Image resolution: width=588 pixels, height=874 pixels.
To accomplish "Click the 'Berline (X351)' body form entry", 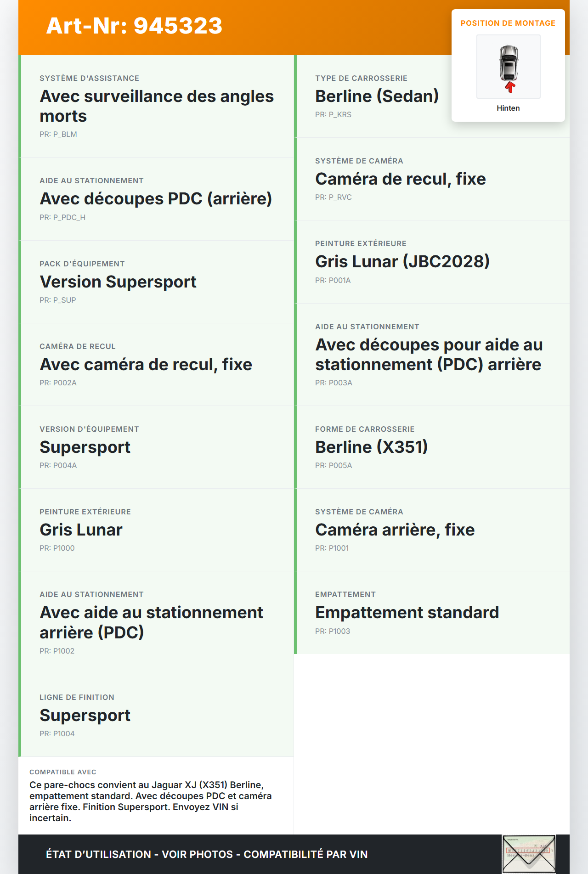I will click(x=371, y=447).
